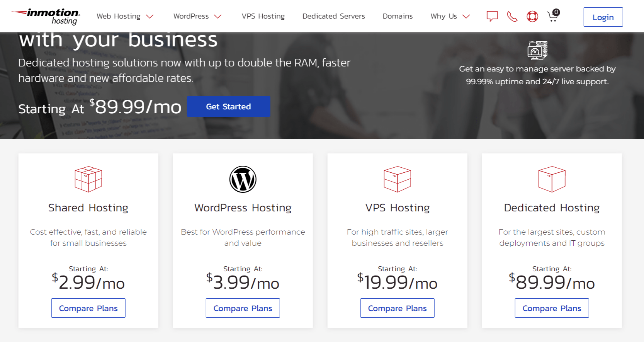Click the $89.99/mo price in Dedicated card
644x342 pixels.
pos(552,282)
